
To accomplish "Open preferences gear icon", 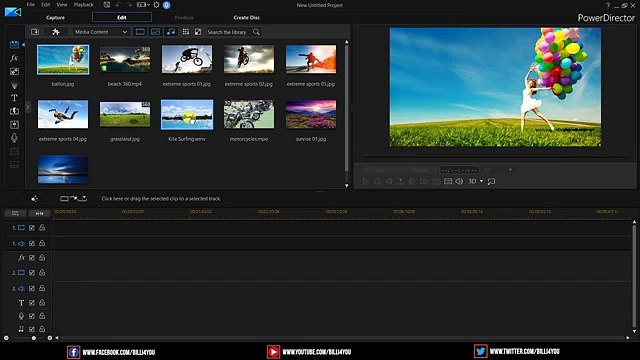I will pos(156,5).
